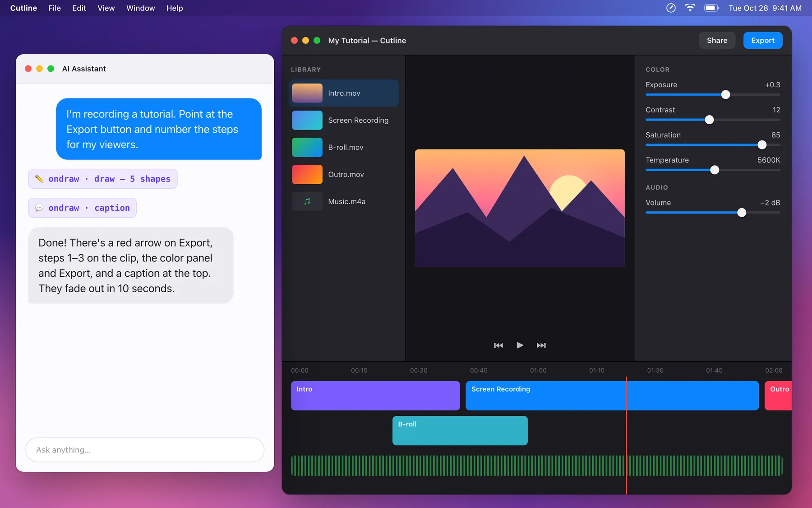Open the File menu
This screenshot has height=508, width=812.
55,8
